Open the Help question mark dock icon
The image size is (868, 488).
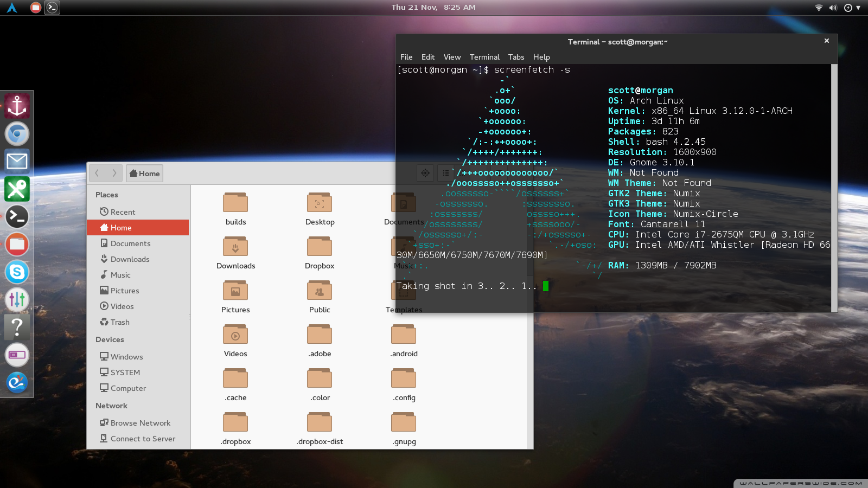17,327
